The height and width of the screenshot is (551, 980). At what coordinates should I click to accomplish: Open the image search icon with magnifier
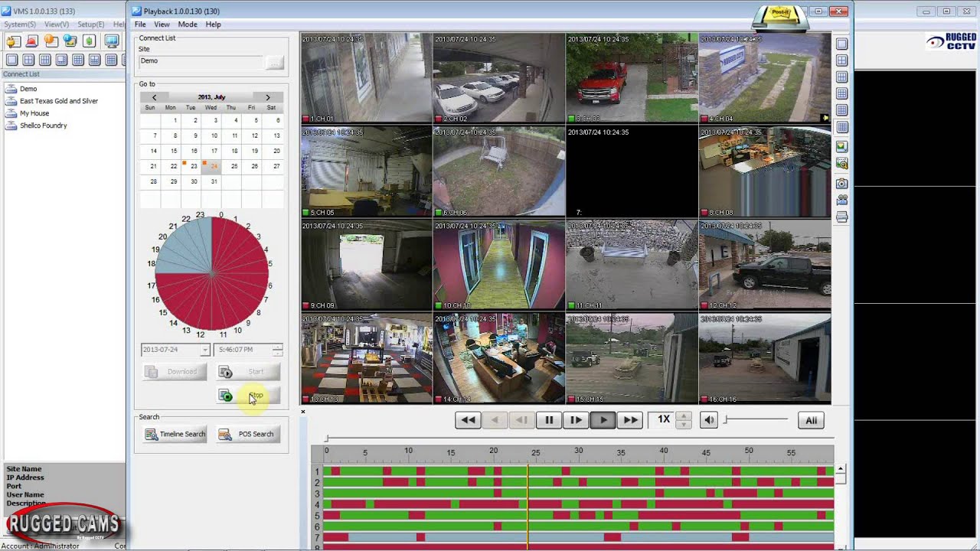[842, 164]
